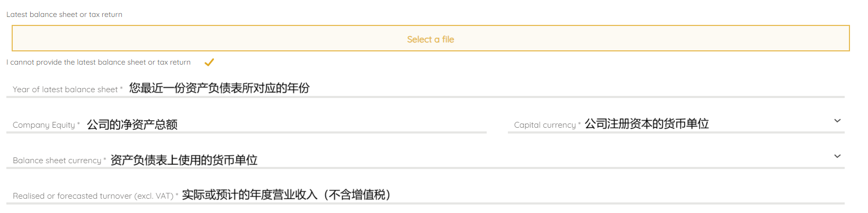This screenshot has width=868, height=213.
Task: Click the "I cannot provide the latest balance sheet" text
Action: pyautogui.click(x=99, y=63)
